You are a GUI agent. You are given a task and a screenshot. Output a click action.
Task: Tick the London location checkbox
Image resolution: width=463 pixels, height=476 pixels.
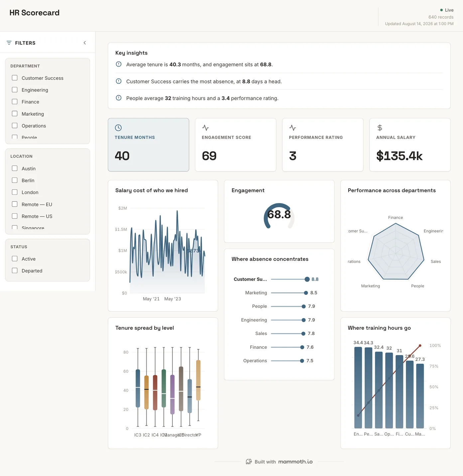click(15, 192)
